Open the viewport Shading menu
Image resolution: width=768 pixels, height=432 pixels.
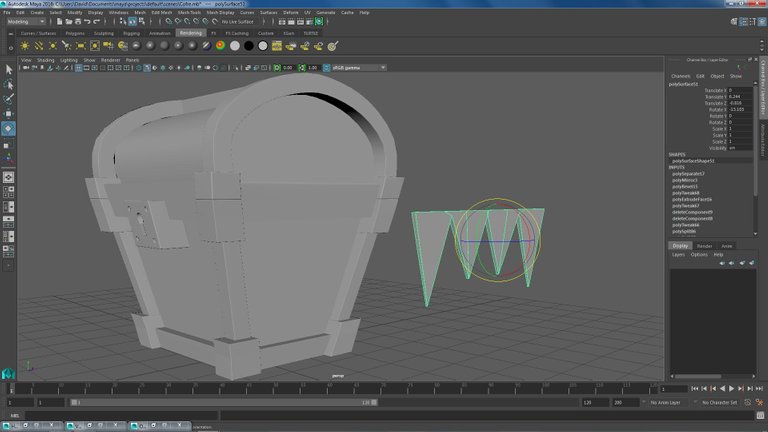(46, 60)
